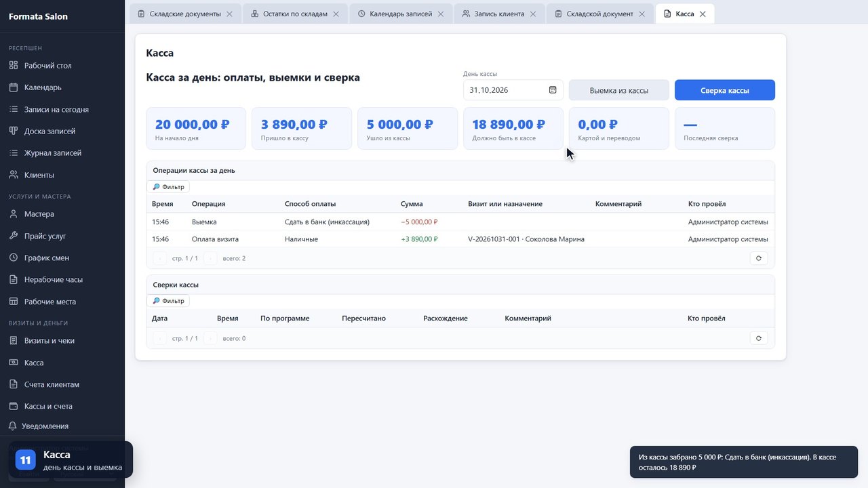Refresh the Сверки кассы table

point(759,338)
